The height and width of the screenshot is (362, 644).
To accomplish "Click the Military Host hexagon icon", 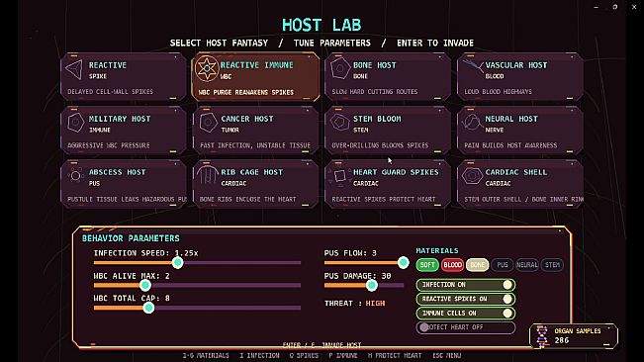I will [75, 123].
